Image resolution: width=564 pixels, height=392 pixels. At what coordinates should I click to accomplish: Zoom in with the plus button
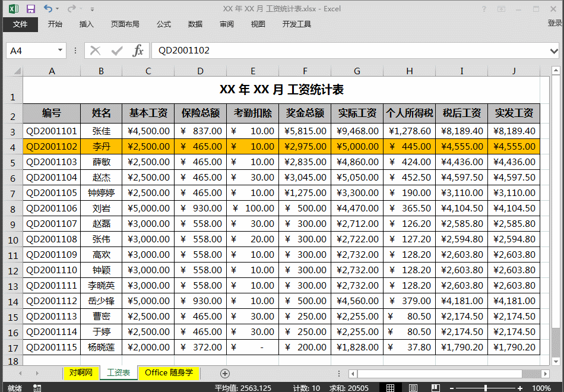point(520,388)
